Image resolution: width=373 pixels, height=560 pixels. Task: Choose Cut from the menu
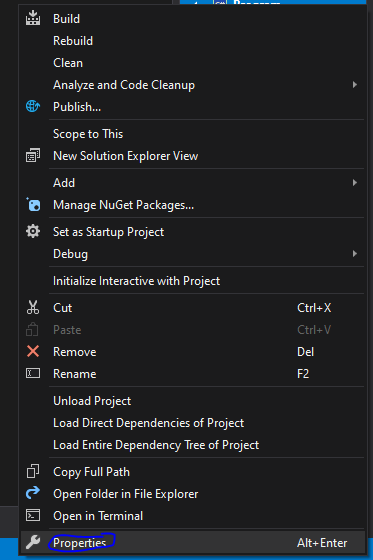click(192, 308)
